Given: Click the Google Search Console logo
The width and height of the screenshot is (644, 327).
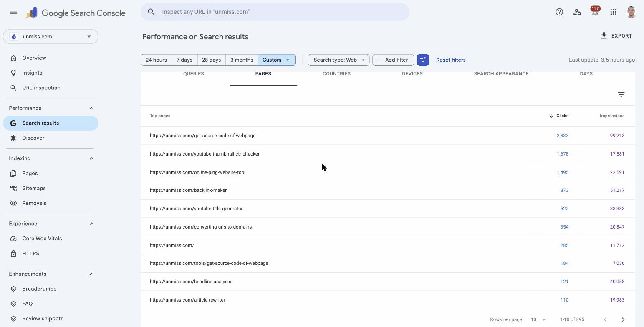Looking at the screenshot, I should [x=75, y=13].
